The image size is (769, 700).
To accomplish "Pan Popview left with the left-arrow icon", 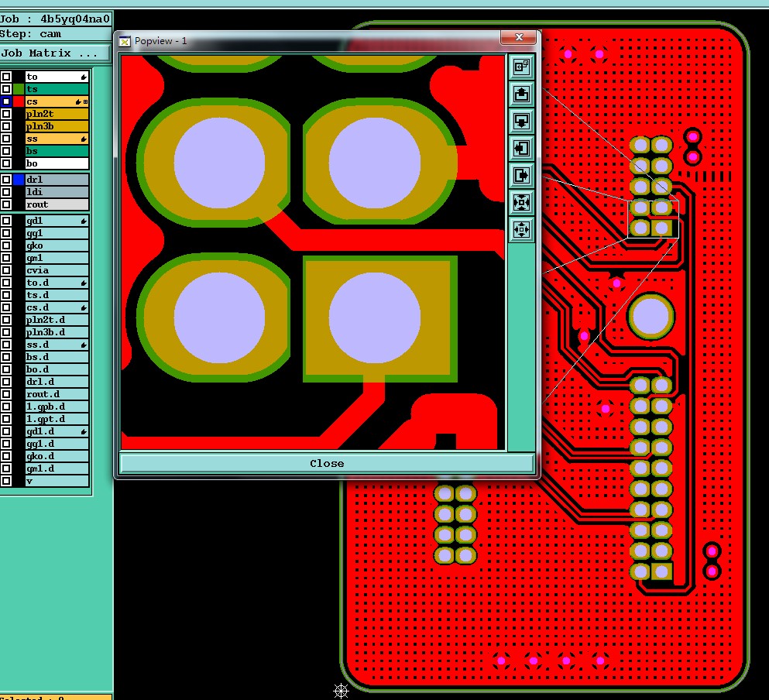I will pos(521,148).
